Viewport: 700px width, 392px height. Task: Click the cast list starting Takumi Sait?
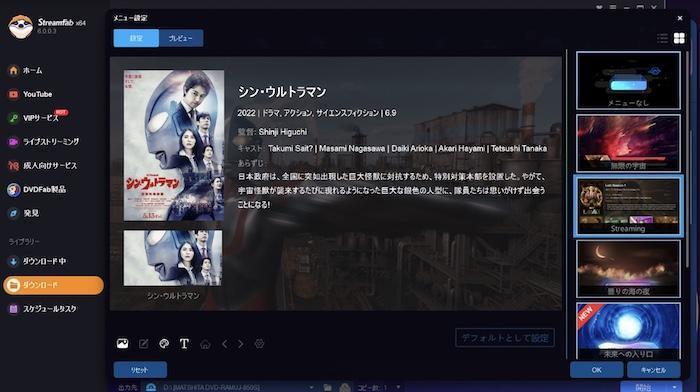[408, 149]
